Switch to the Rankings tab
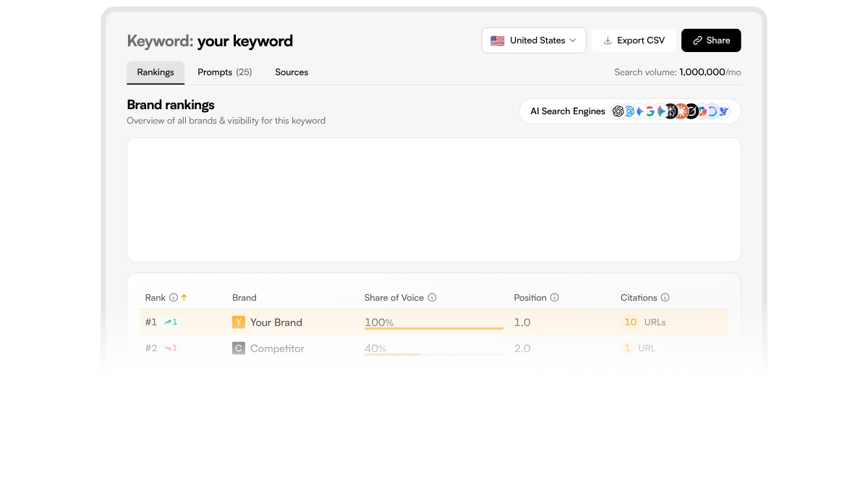The width and height of the screenshot is (868, 488). click(156, 72)
